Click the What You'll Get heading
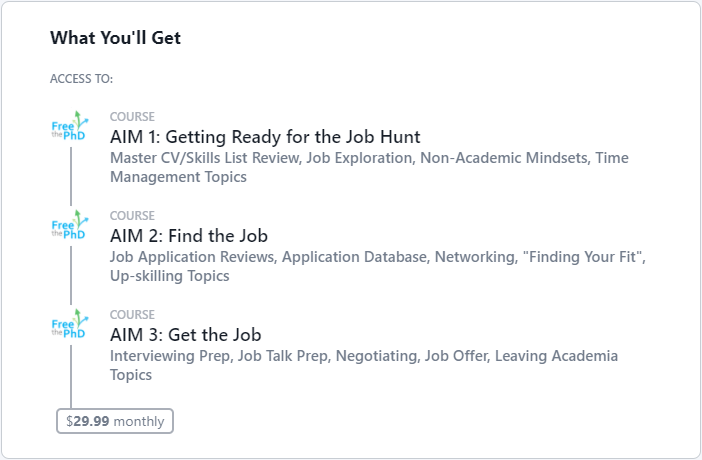 point(116,38)
